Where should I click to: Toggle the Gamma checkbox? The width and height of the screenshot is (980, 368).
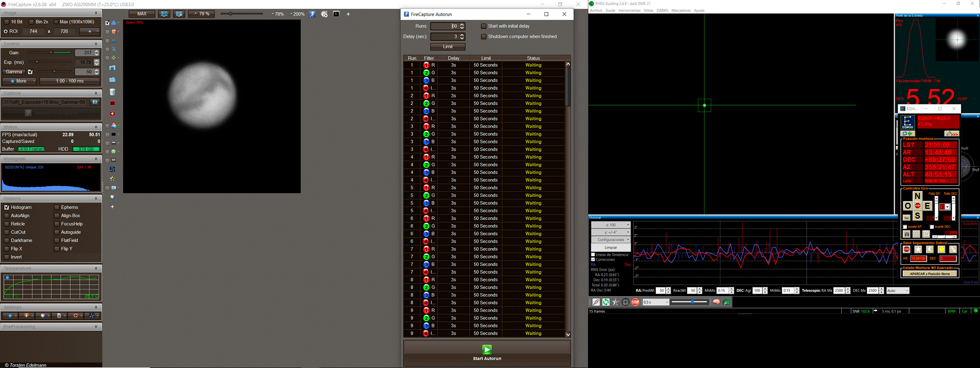(30, 72)
